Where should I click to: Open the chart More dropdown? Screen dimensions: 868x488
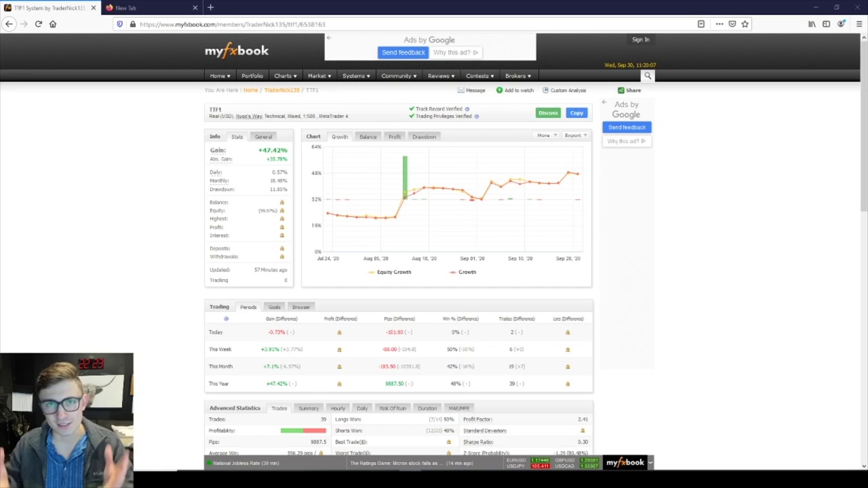pos(547,136)
